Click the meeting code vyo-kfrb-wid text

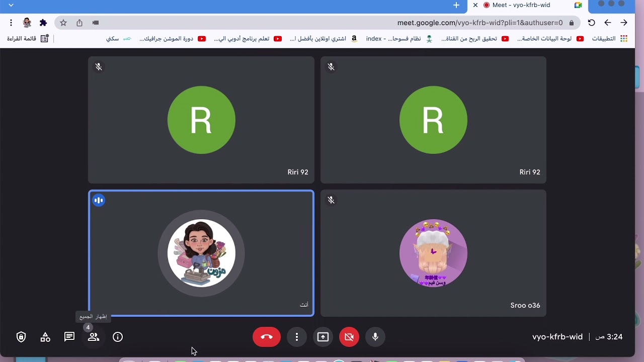point(557,337)
